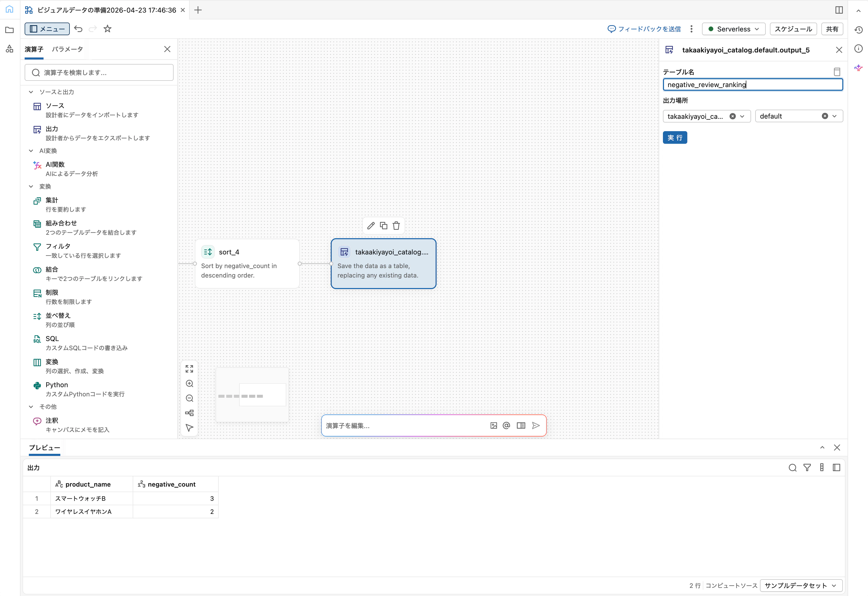
Task: Undo the last change
Action: 78,29
